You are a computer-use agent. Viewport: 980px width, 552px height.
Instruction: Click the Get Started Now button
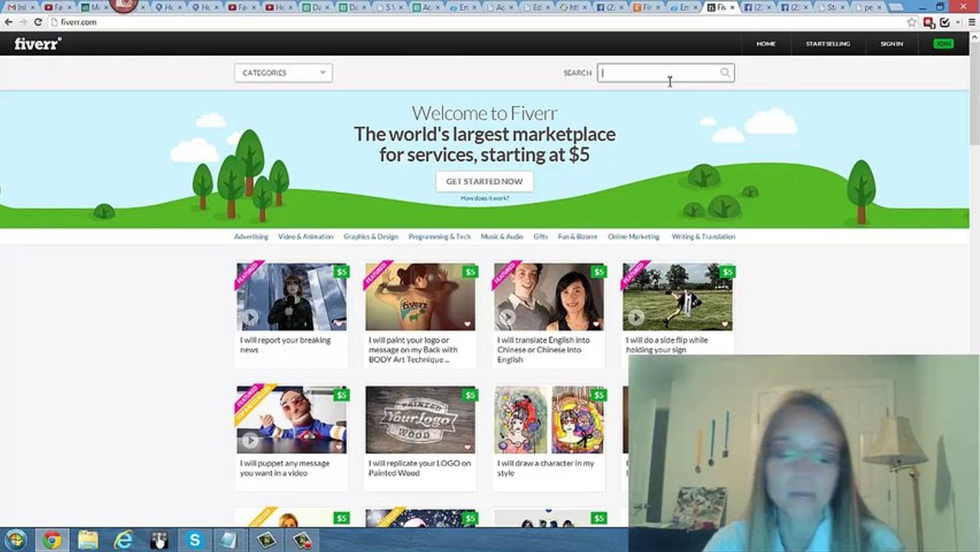pos(484,182)
